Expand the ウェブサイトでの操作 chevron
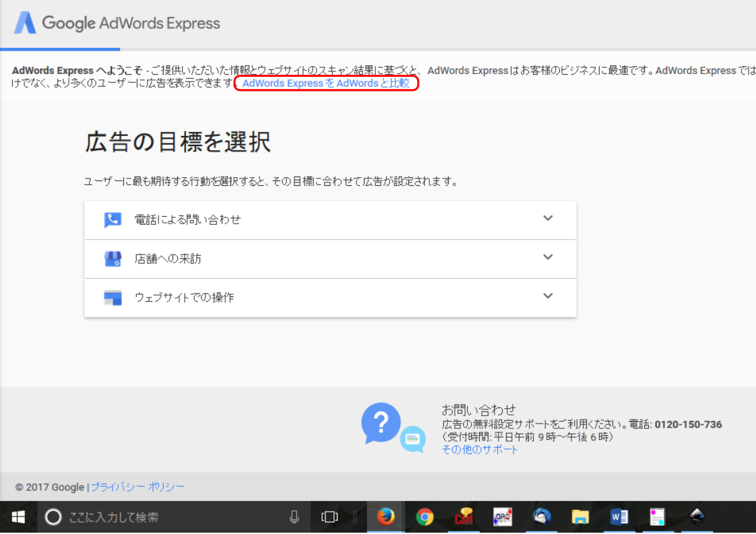 click(x=548, y=296)
